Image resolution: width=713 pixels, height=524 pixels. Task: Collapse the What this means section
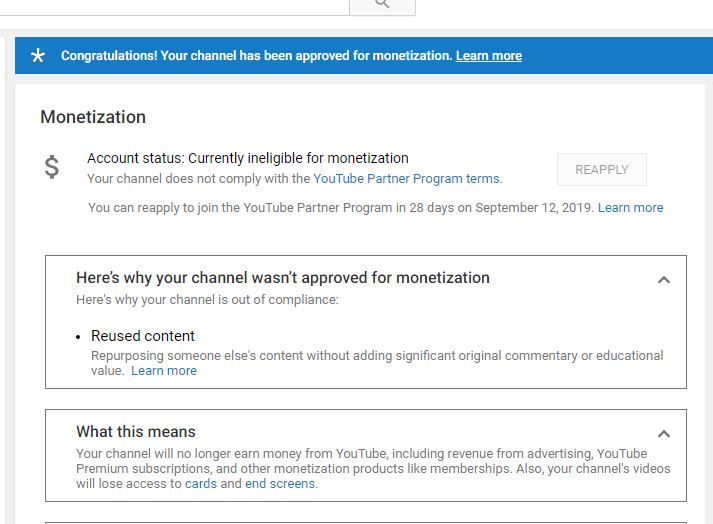pyautogui.click(x=664, y=433)
